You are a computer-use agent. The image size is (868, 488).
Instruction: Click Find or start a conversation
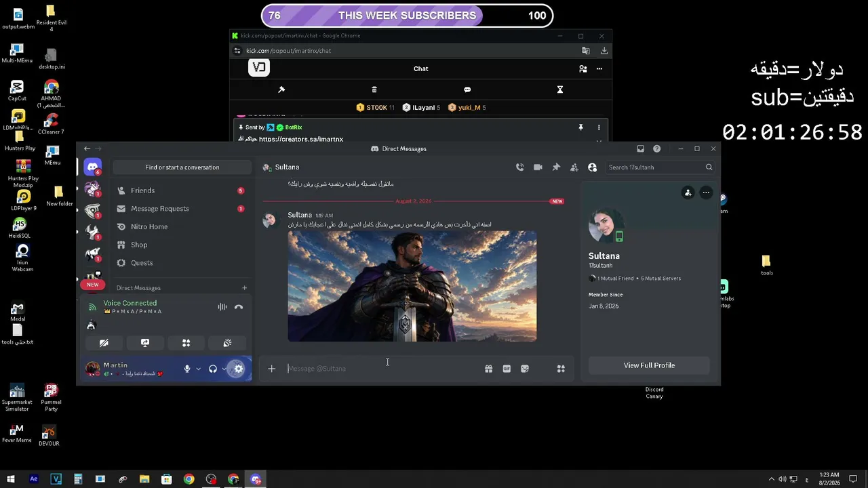pos(182,167)
